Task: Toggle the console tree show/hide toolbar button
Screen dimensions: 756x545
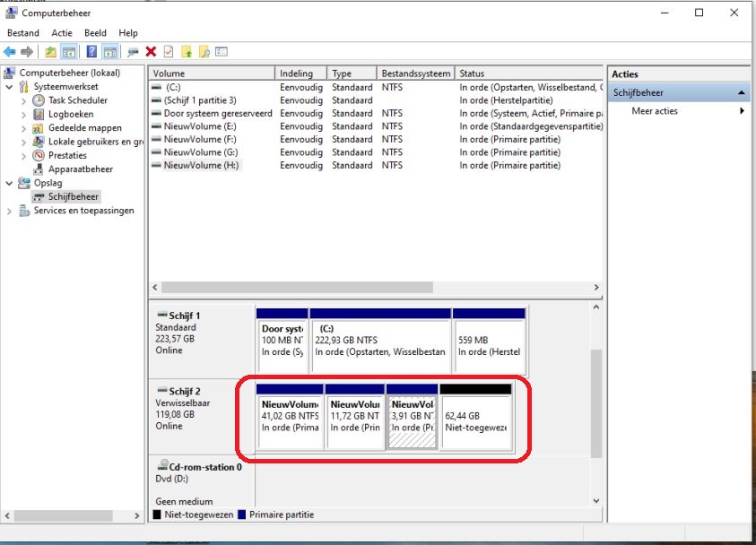Action: tap(68, 52)
